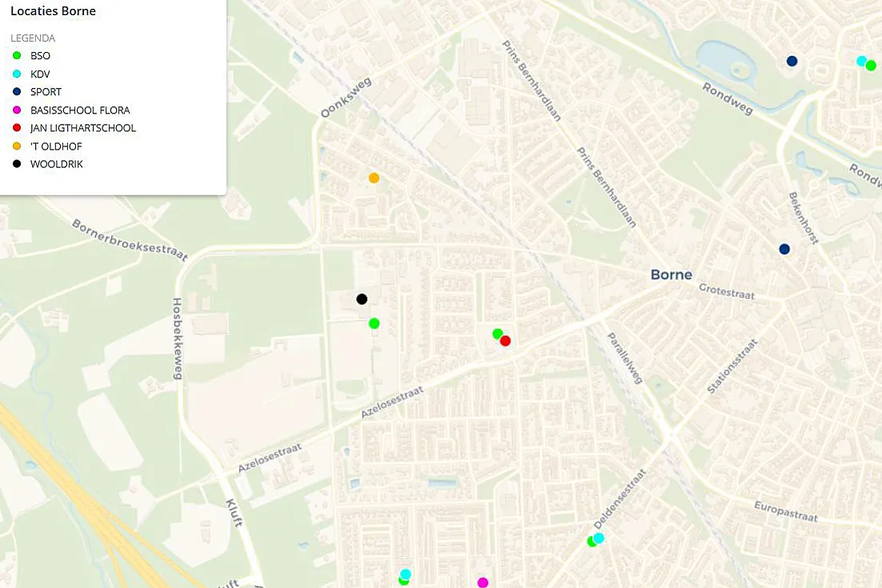Click the Grotestraat street label

coord(726,291)
